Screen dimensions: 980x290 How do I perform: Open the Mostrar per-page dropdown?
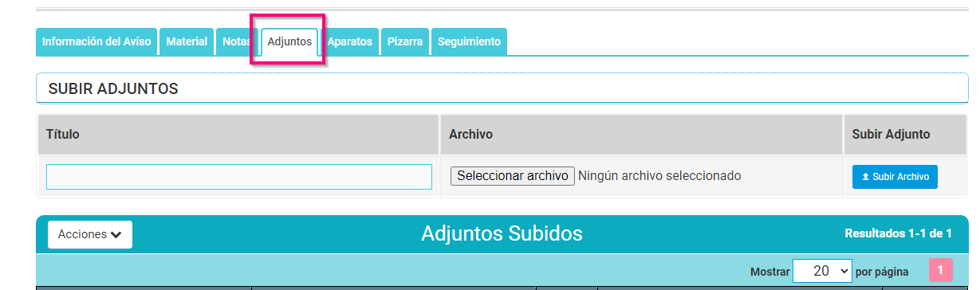click(822, 271)
